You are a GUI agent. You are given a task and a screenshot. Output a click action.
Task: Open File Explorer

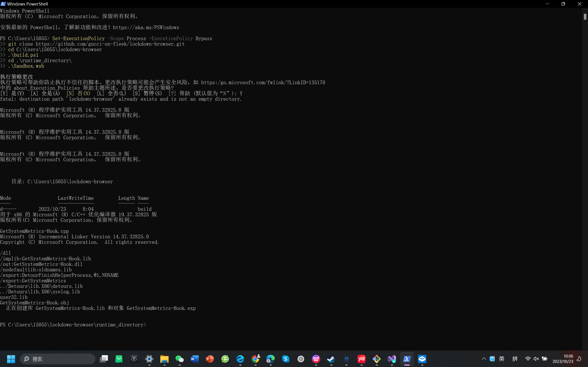coord(164,359)
